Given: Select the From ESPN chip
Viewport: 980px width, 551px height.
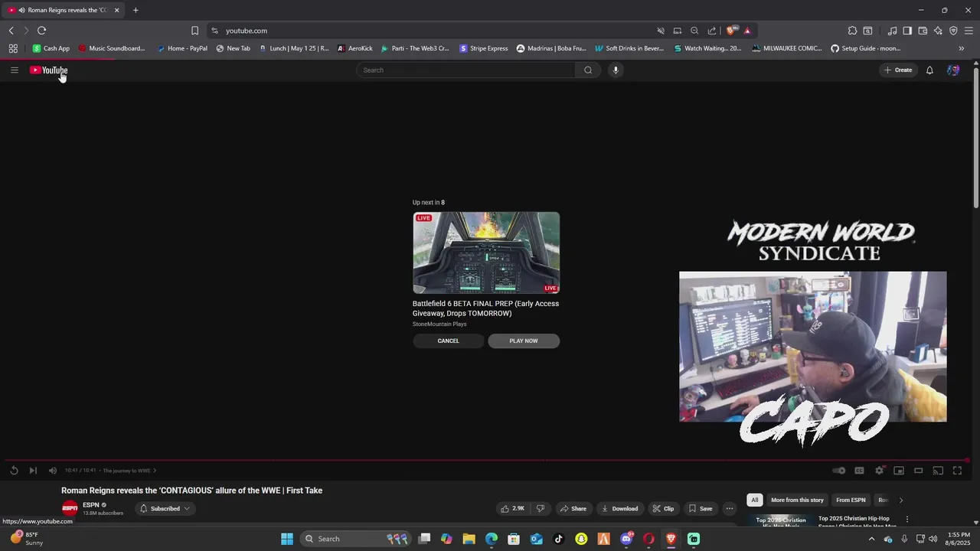Looking at the screenshot, I should [x=851, y=500].
